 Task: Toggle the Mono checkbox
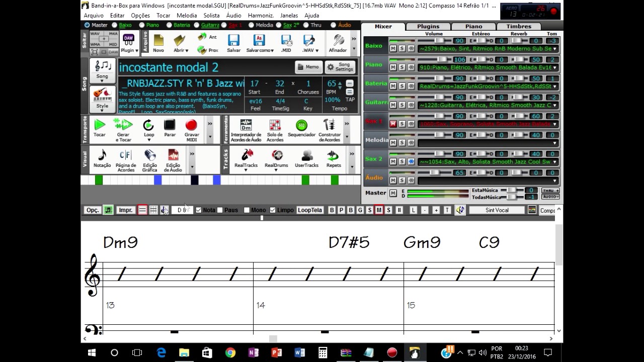coord(247,210)
